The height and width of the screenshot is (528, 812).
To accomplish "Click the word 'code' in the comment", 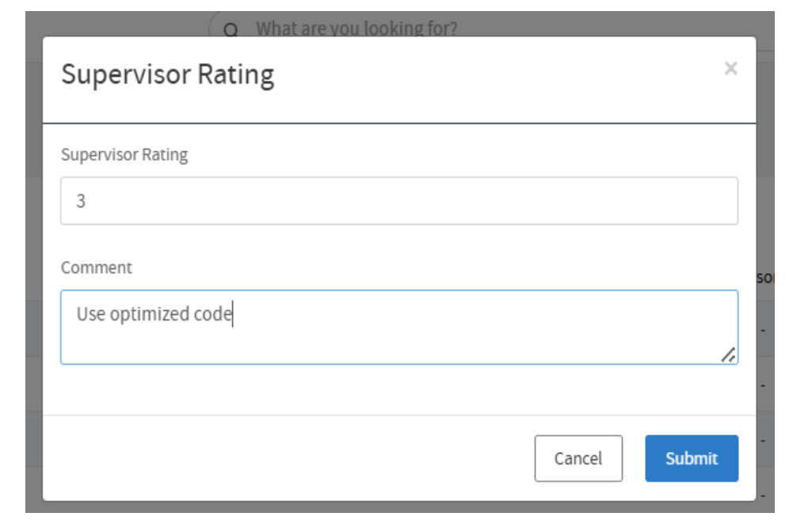I will [x=212, y=314].
